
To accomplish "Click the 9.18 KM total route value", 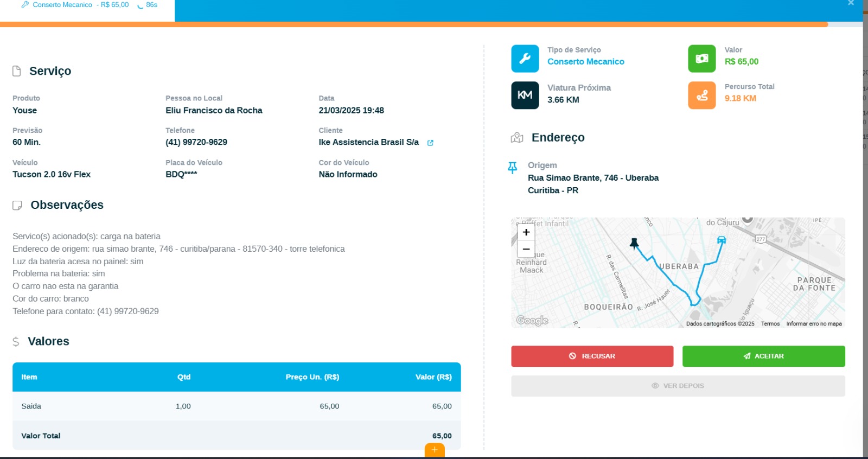I will pos(741,98).
